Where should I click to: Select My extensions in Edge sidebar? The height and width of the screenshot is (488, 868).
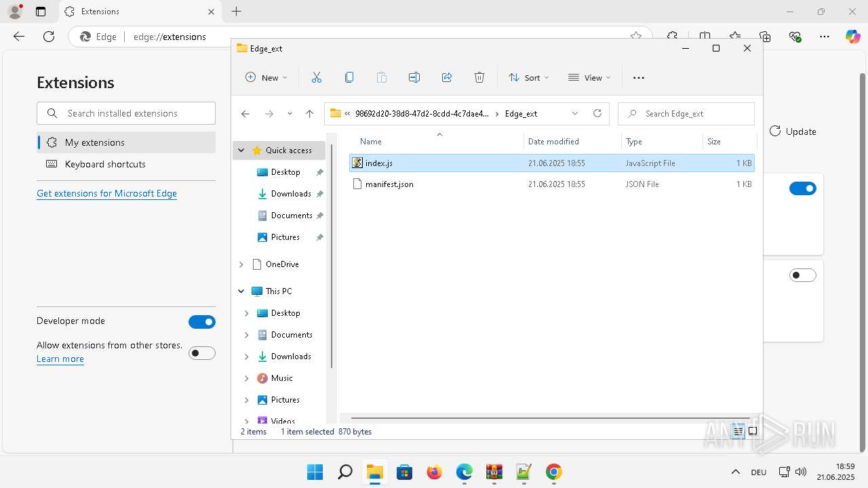pos(126,142)
